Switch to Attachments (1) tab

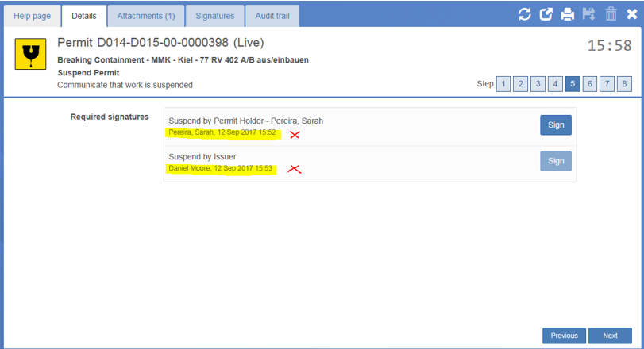coord(146,16)
